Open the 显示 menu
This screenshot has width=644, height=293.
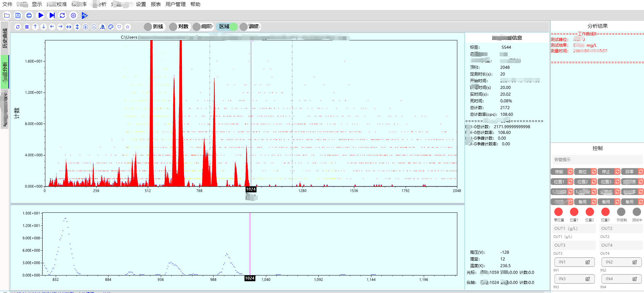[37, 4]
